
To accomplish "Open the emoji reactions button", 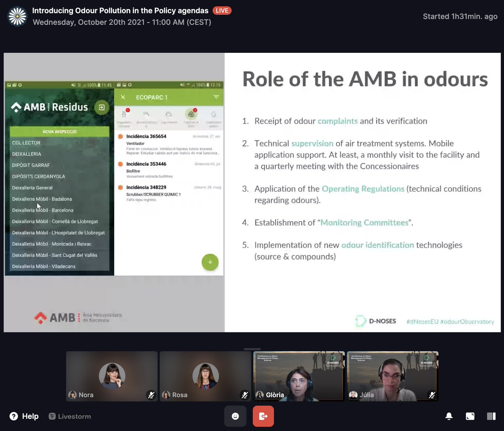I will pos(235,416).
